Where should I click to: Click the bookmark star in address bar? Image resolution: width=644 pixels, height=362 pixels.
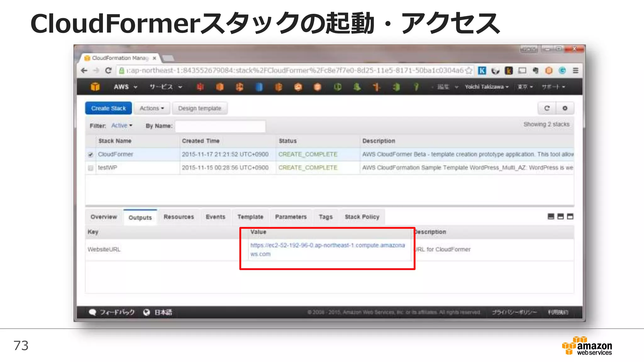coord(469,70)
